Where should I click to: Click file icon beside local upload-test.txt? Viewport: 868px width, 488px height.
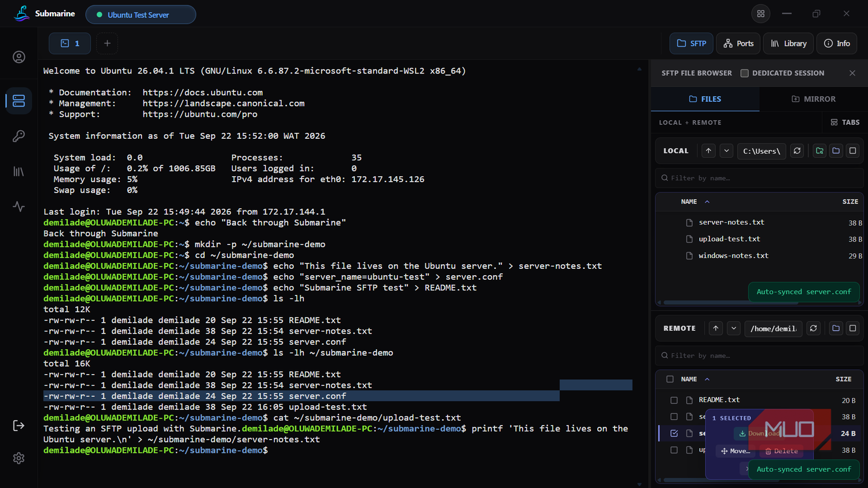pos(689,239)
